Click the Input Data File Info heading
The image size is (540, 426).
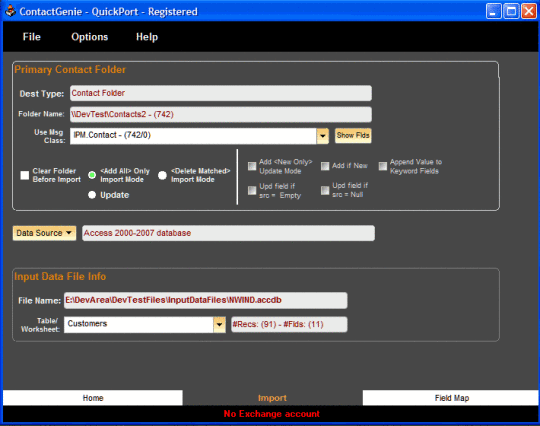point(60,277)
